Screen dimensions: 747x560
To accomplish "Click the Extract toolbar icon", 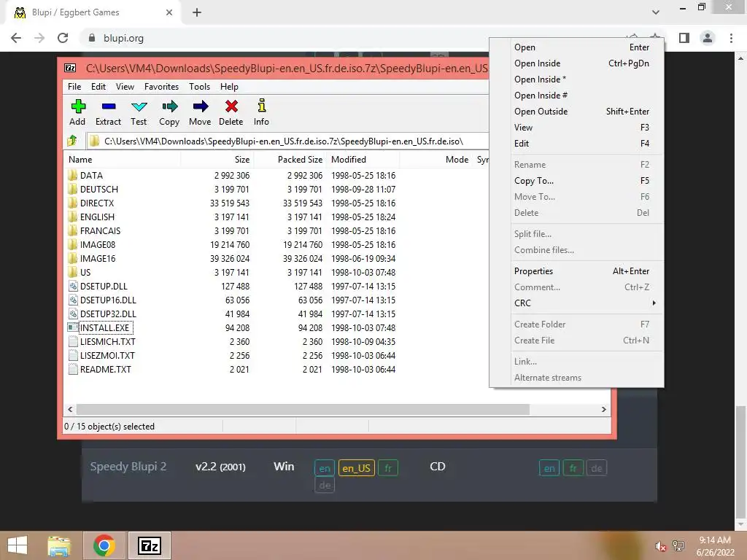I will point(109,106).
